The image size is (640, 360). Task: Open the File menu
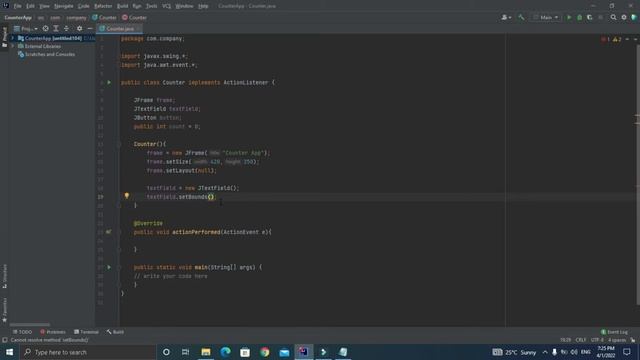click(x=18, y=6)
